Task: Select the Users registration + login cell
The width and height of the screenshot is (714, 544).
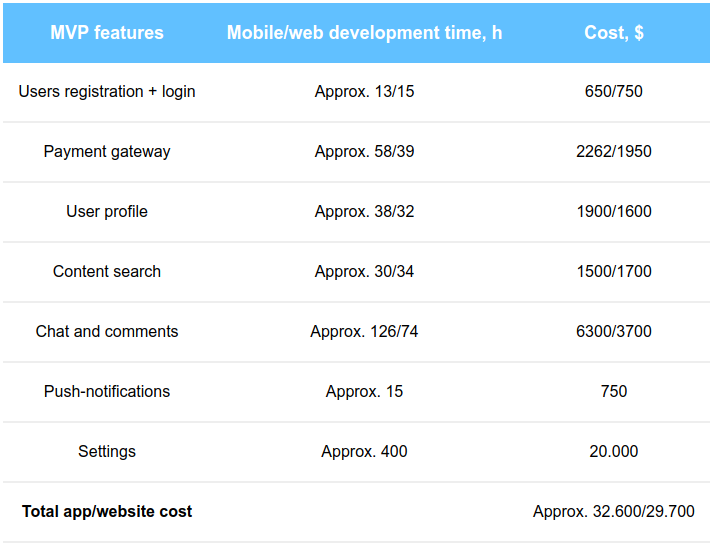Action: pos(107,92)
